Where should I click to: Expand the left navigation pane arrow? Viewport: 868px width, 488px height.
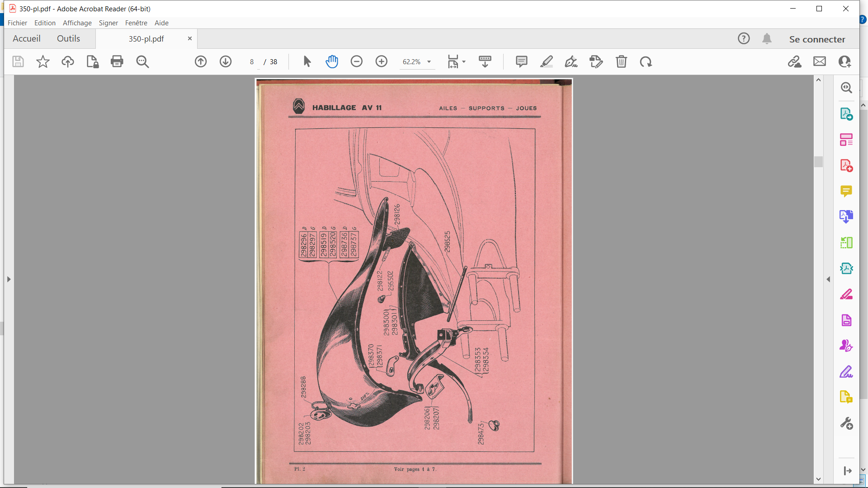pos(9,279)
